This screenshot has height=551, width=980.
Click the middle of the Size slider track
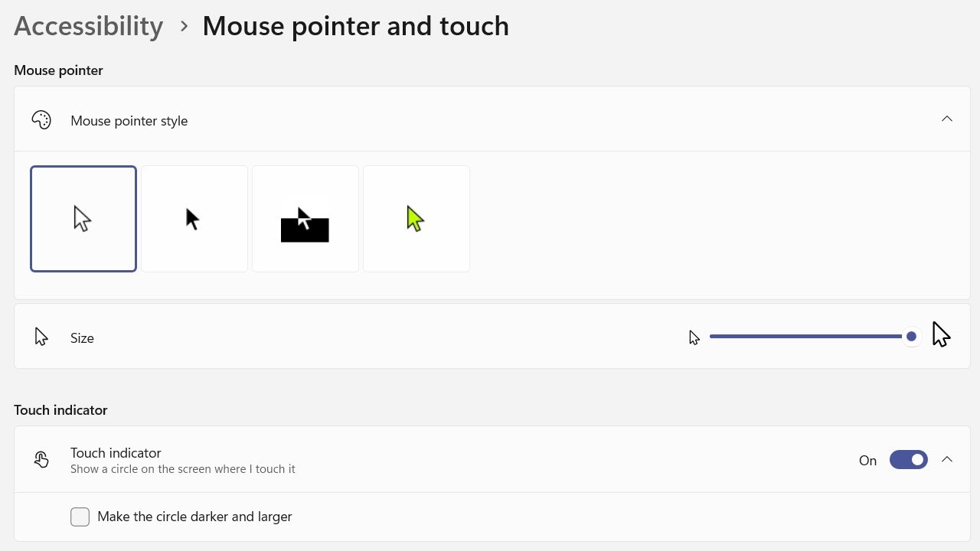click(x=805, y=337)
